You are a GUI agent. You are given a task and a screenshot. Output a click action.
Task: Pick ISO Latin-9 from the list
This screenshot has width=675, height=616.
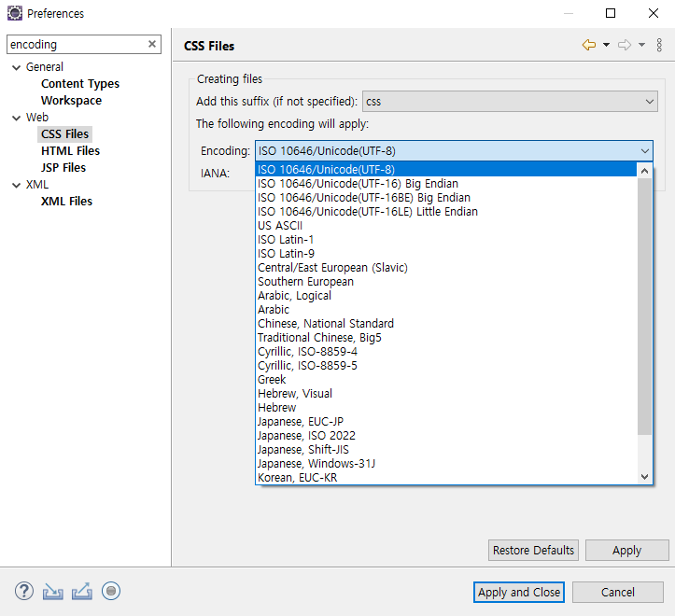point(446,254)
